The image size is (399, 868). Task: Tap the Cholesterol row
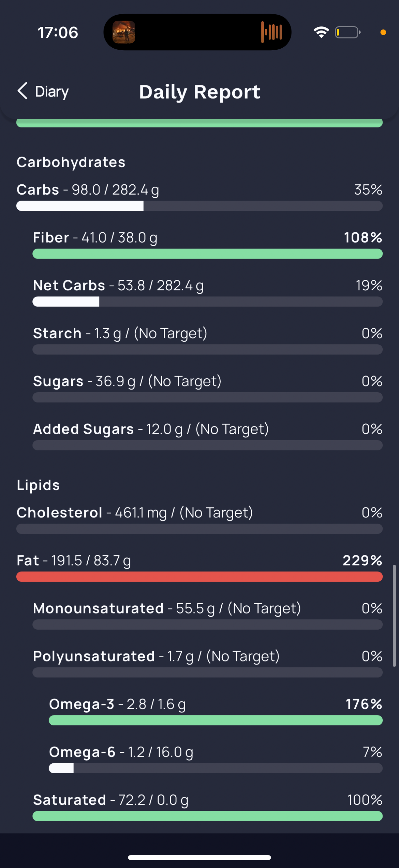tap(199, 519)
